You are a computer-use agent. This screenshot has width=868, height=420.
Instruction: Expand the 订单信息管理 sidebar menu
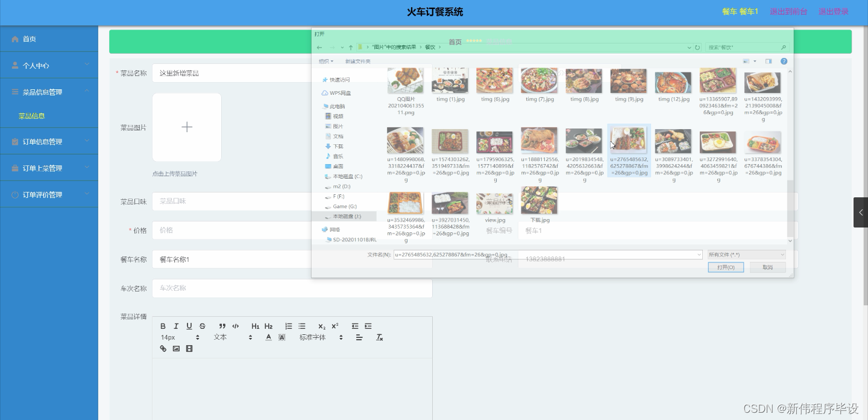(49, 142)
